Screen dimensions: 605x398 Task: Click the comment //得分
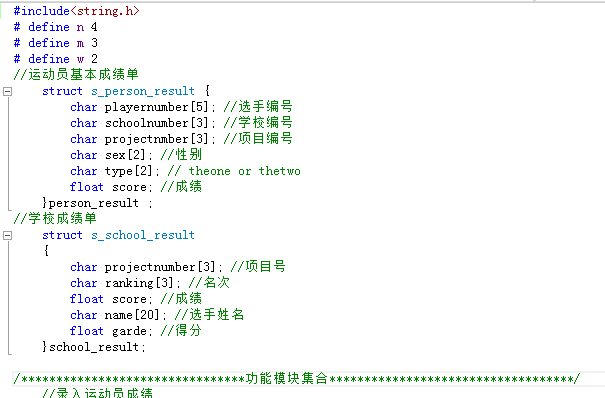(x=181, y=331)
